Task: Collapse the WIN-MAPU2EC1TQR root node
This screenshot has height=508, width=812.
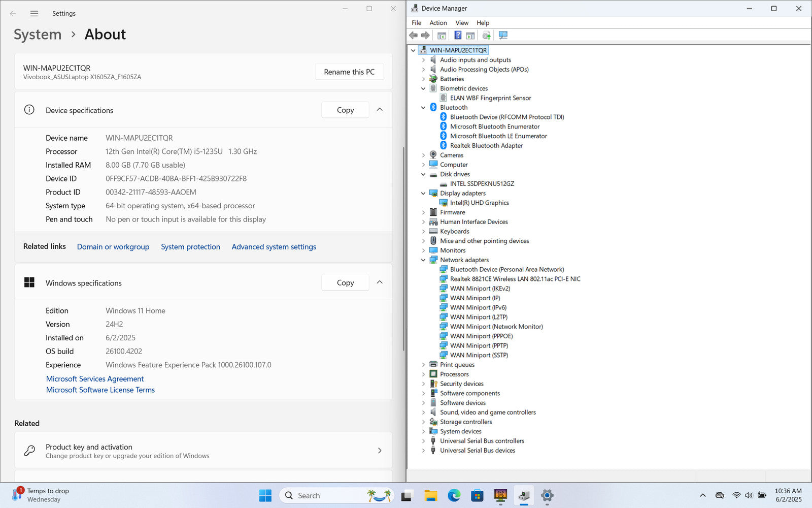Action: click(x=414, y=50)
